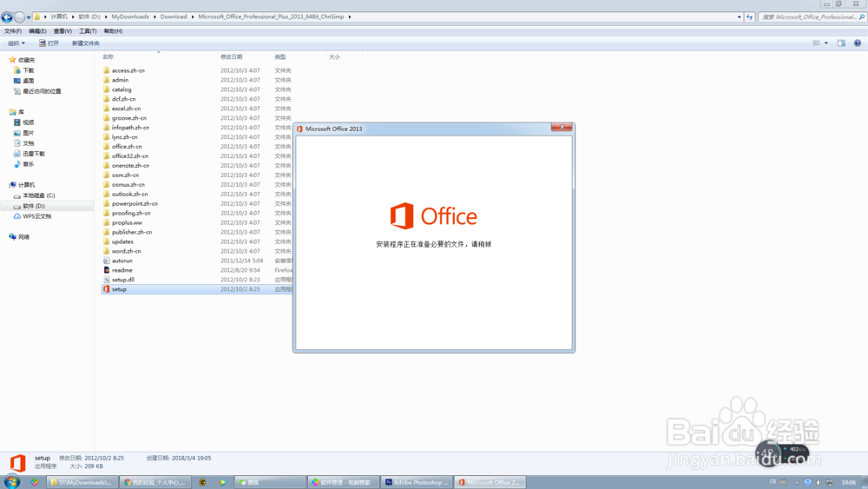868x489 pixels.
Task: Close the Microsoft Office 2013 installer dialog
Action: [562, 128]
